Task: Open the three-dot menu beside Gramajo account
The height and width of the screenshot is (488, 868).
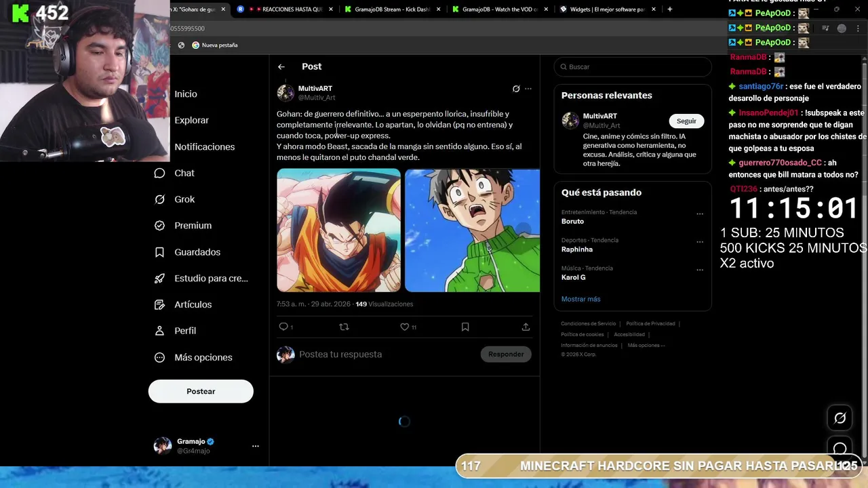Action: point(256,446)
